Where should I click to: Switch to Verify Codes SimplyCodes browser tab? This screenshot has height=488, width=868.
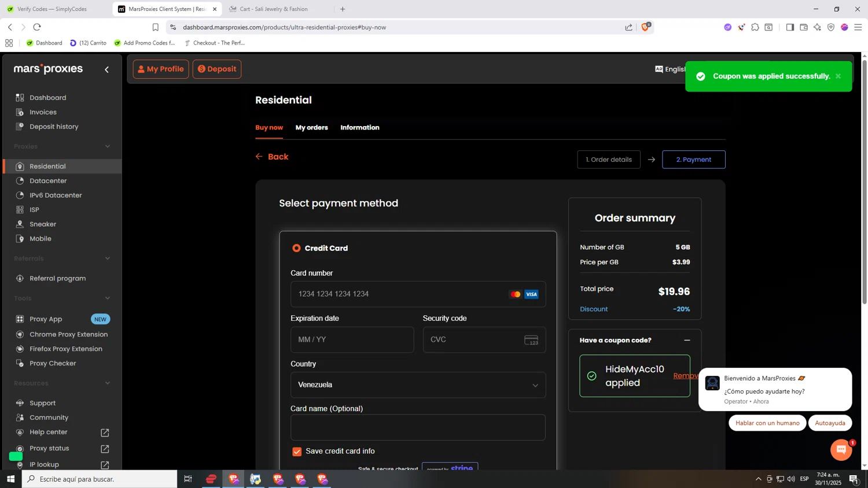(x=52, y=9)
